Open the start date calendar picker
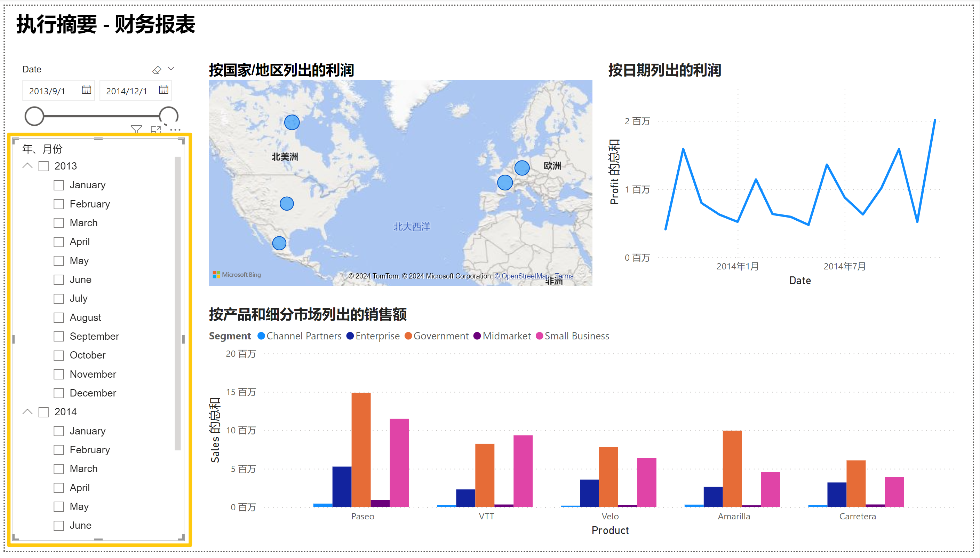The image size is (980, 558). (87, 90)
